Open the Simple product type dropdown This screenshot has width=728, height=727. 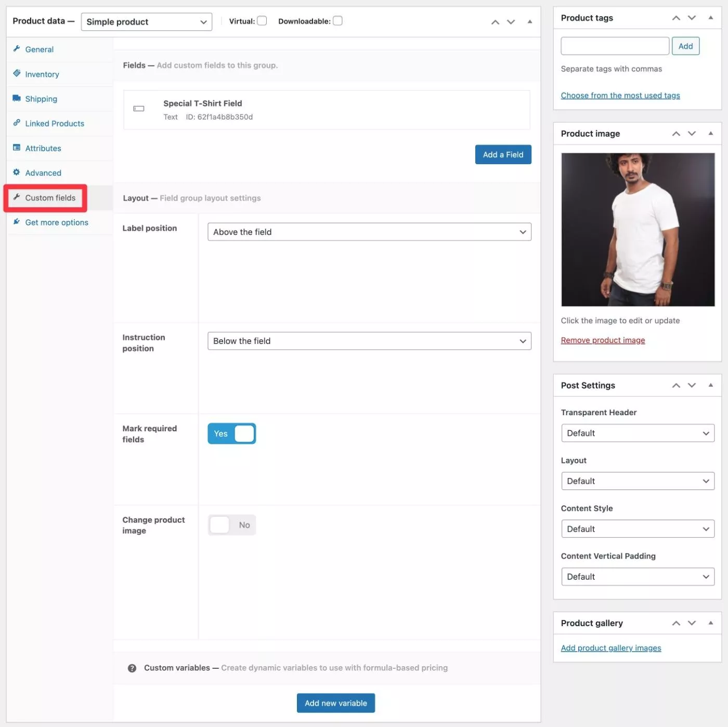[x=146, y=22]
